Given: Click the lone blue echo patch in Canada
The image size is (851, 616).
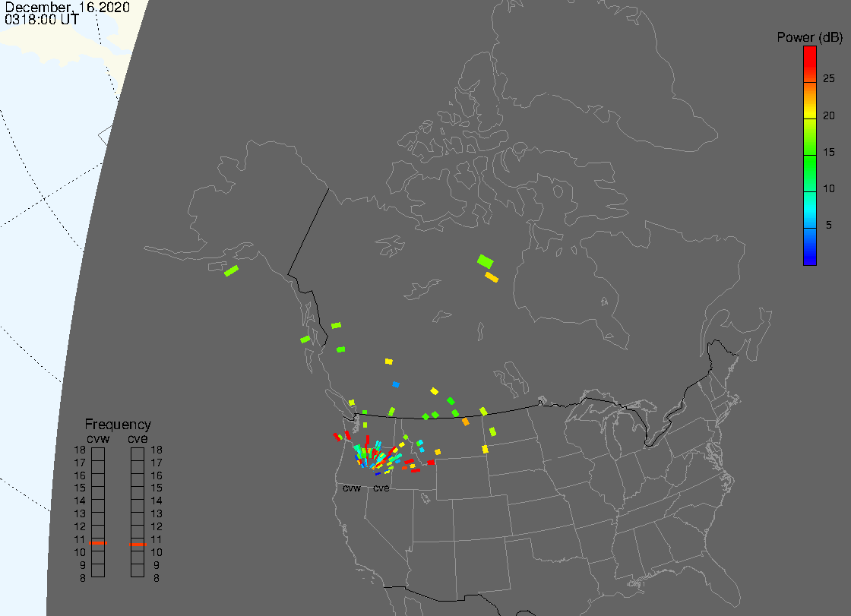Looking at the screenshot, I should point(396,384).
